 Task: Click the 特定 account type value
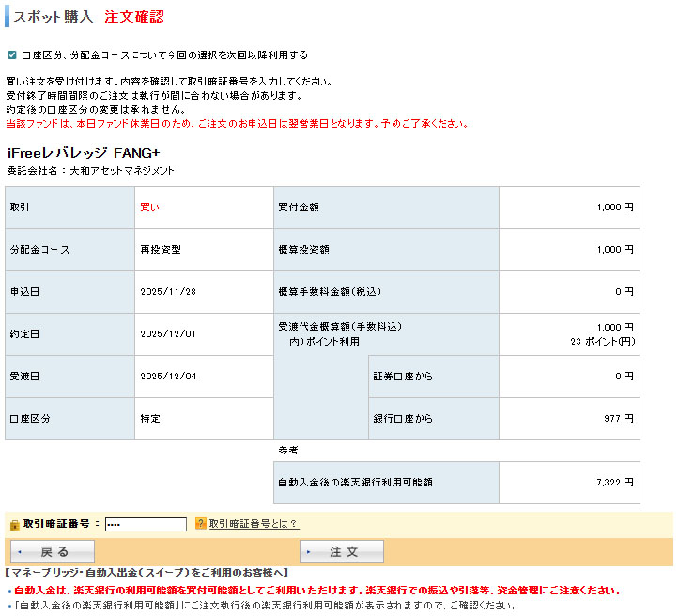coord(149,419)
